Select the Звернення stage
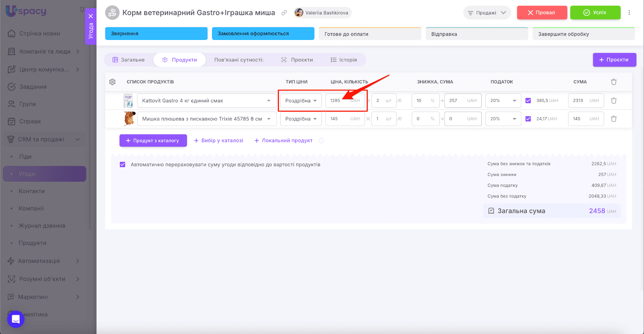 click(156, 33)
